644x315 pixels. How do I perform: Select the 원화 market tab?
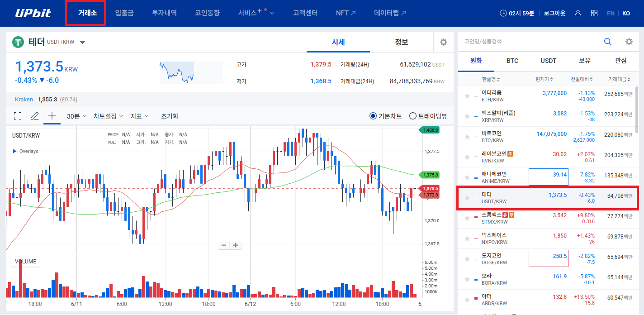pos(476,61)
